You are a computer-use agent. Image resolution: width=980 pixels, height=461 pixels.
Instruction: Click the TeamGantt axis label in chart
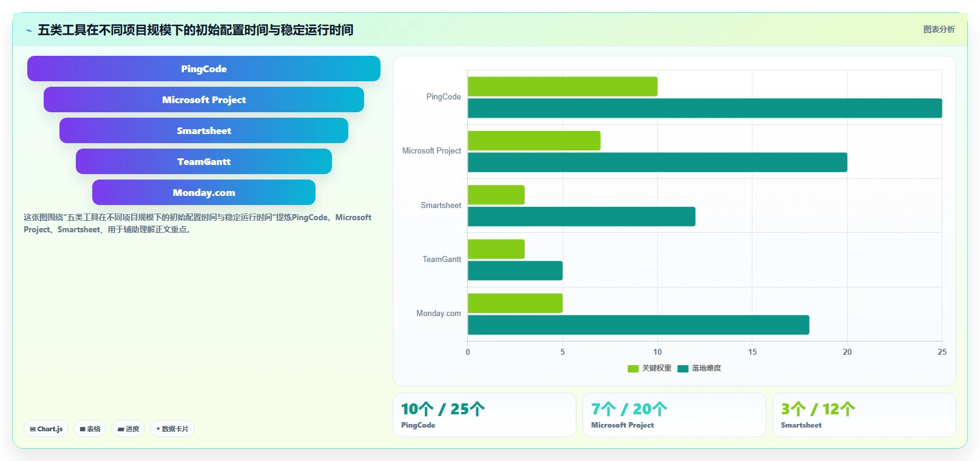tap(442, 260)
